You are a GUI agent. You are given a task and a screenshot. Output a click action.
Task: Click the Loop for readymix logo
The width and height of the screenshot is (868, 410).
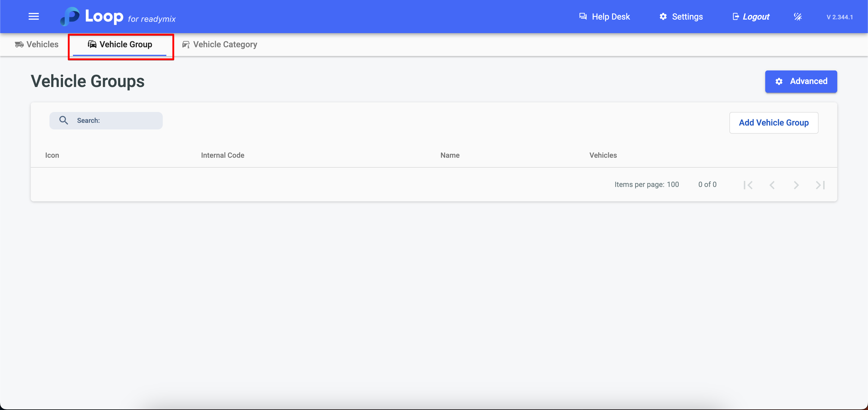coord(118,17)
